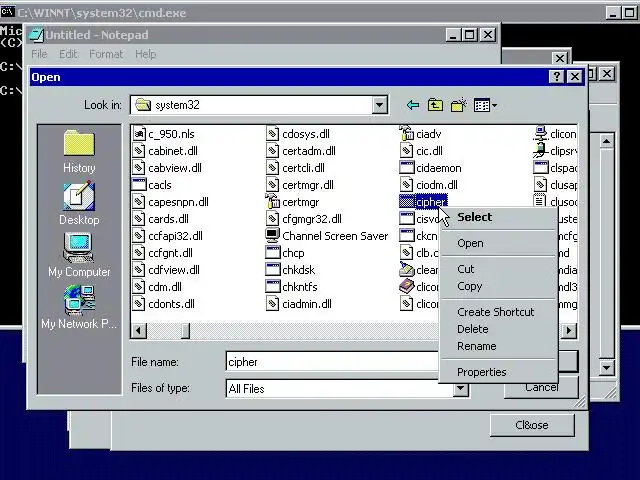Viewport: 640px width, 480px height.
Task: Expand the Look in dropdown
Action: coord(379,105)
